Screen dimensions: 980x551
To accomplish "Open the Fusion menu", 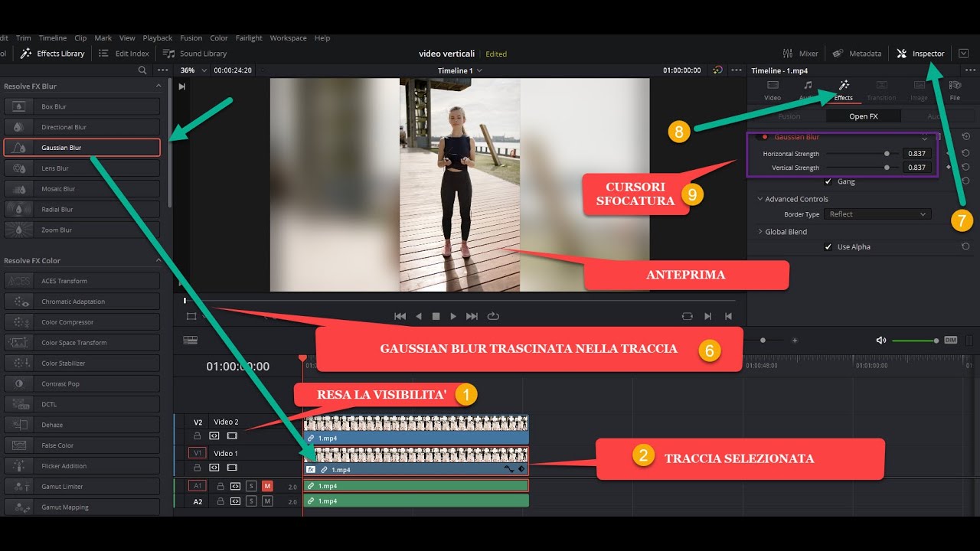I will pos(191,38).
